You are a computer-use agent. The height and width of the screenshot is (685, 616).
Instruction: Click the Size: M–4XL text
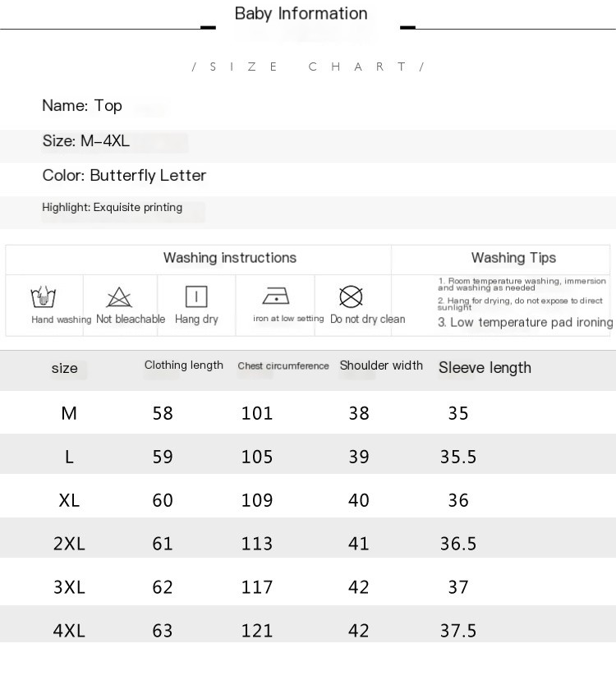tap(86, 141)
